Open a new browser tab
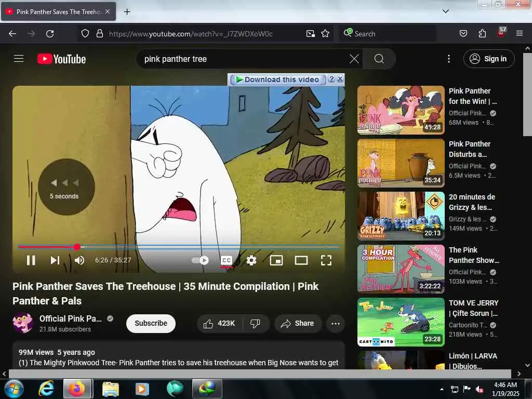The image size is (532, 399). point(127,12)
